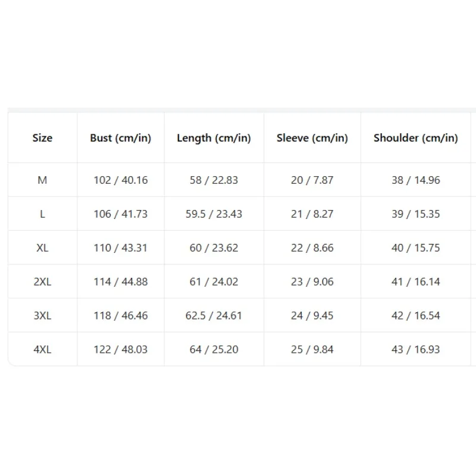Select sleeve value 20 / 7.87

click(x=312, y=180)
